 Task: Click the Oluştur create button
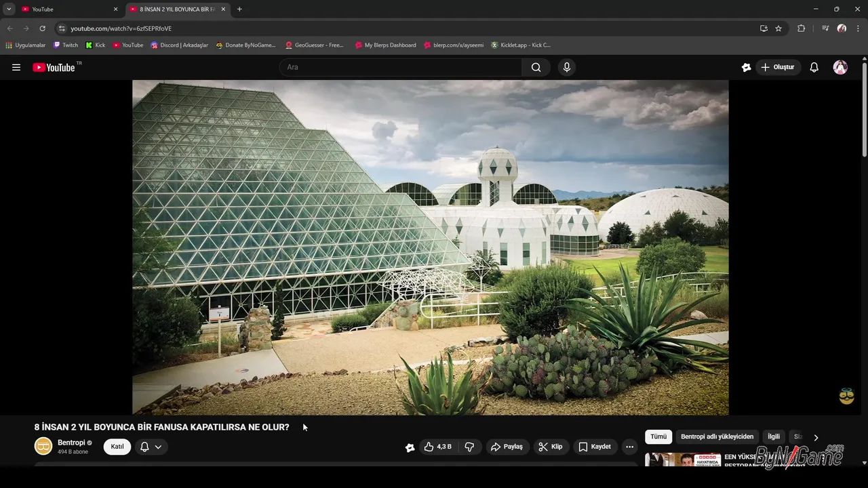777,67
